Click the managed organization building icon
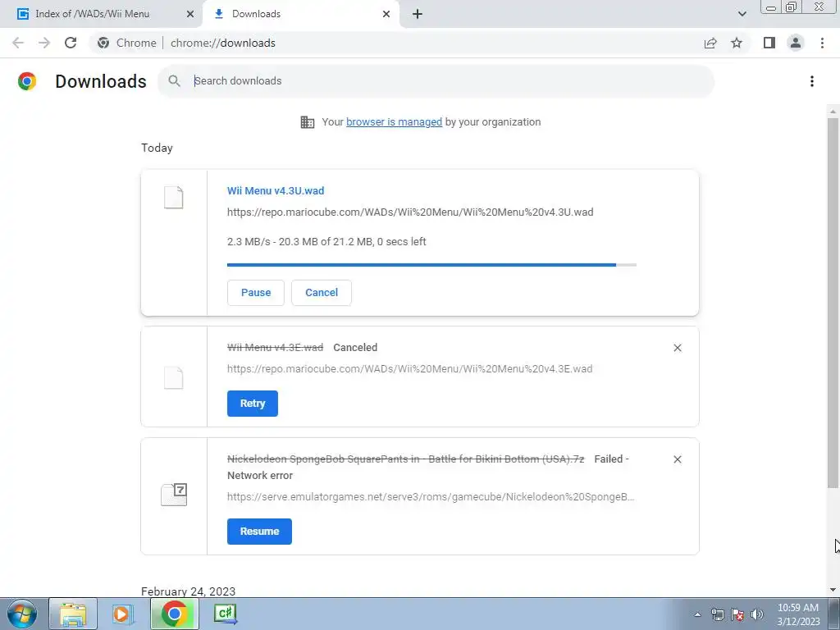 [x=308, y=122]
